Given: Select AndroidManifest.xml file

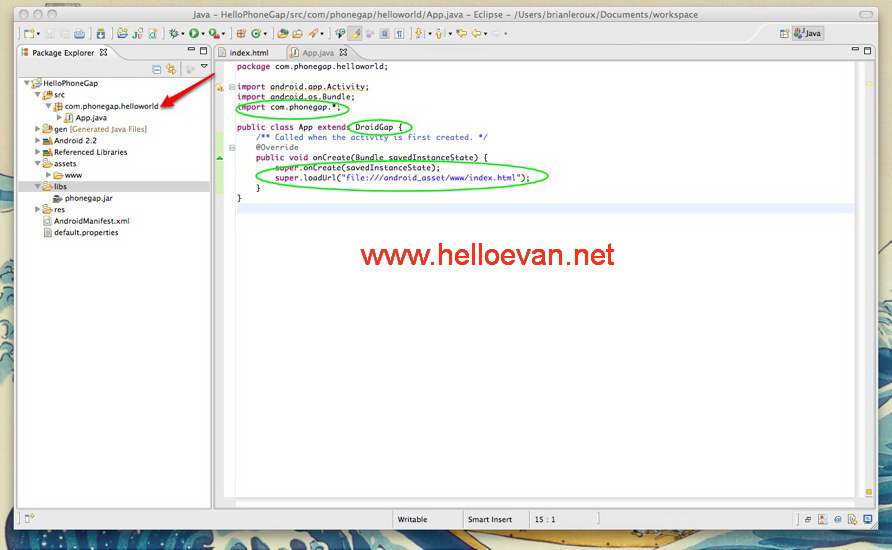Looking at the screenshot, I should click(91, 221).
